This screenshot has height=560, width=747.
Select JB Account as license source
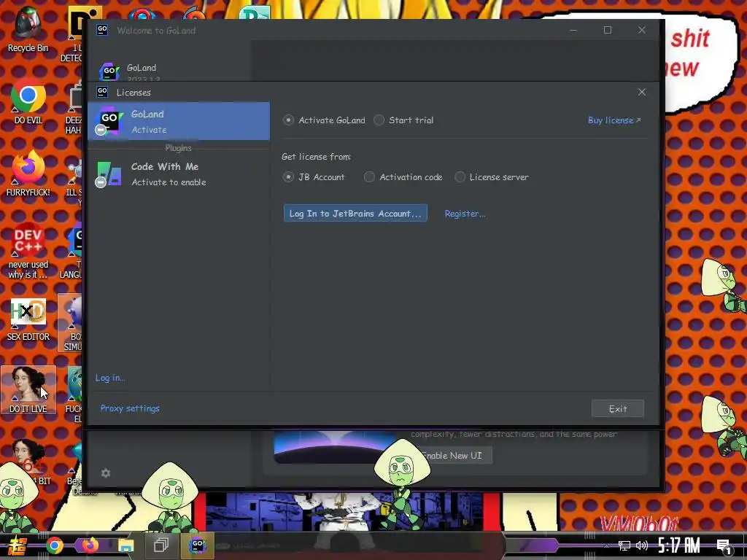(314, 177)
